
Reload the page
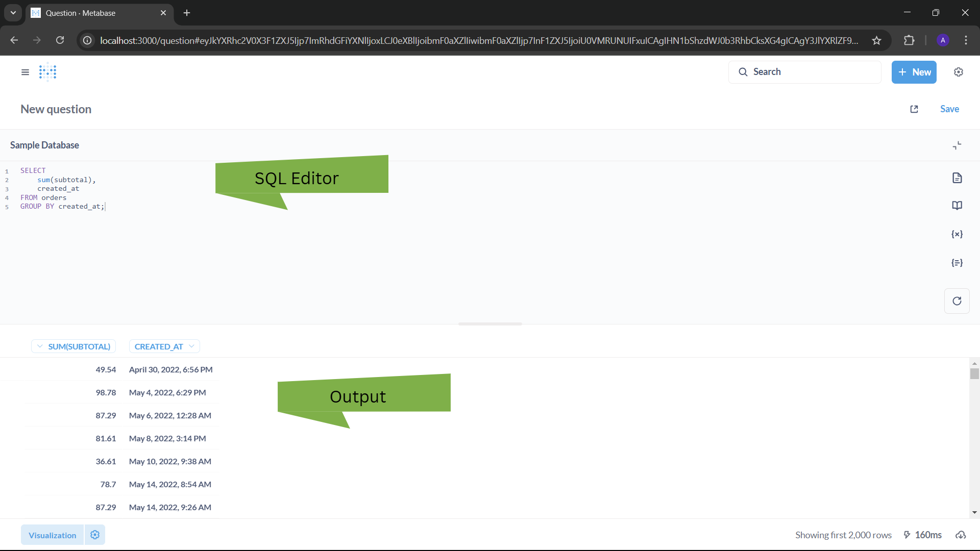[60, 40]
